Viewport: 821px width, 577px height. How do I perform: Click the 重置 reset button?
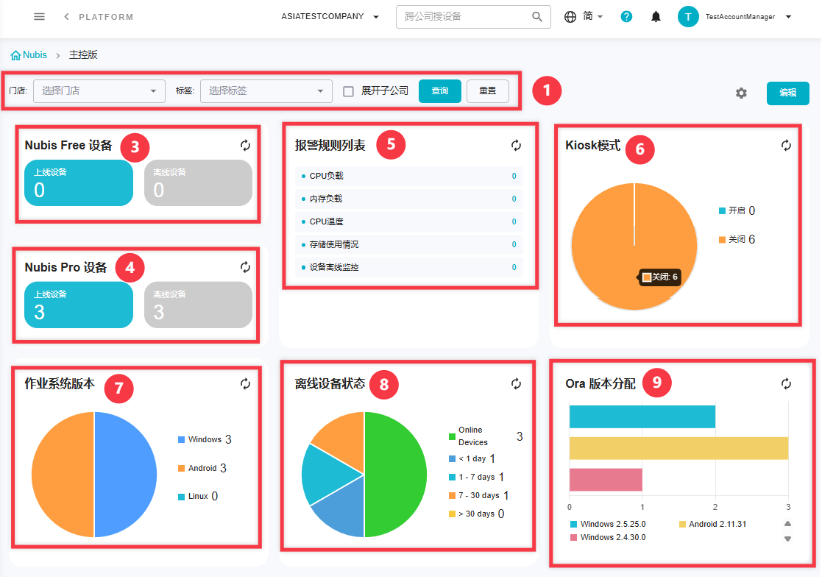point(487,91)
